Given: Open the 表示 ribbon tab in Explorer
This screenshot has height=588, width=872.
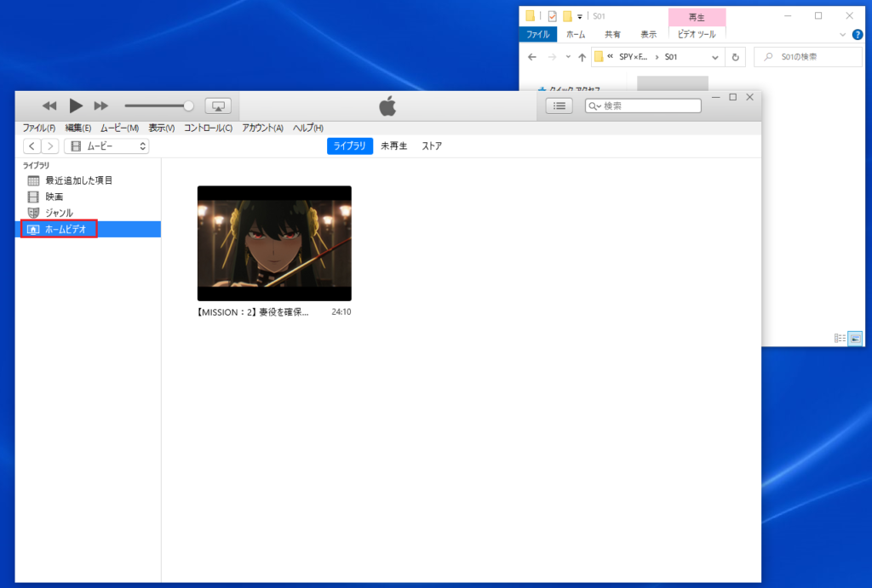Looking at the screenshot, I should click(x=648, y=34).
